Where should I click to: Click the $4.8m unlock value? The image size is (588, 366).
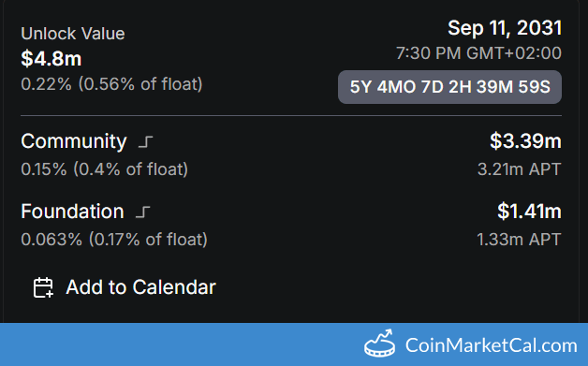tap(51, 59)
